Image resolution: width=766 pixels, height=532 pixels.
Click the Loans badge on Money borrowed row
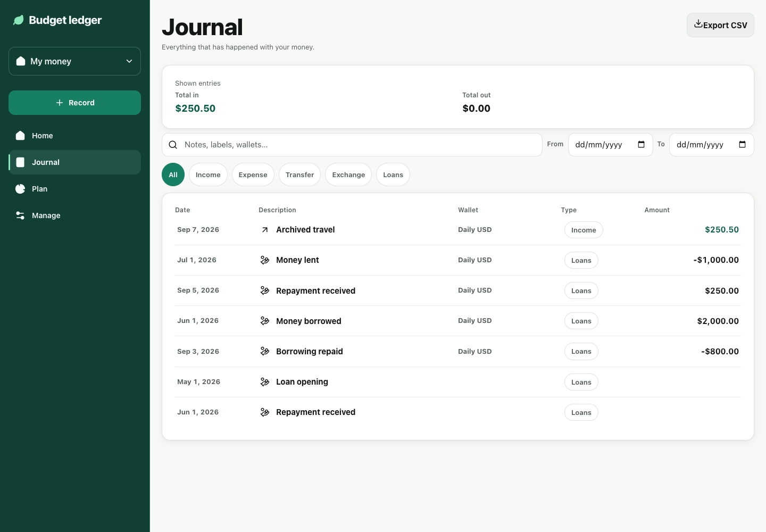click(581, 321)
